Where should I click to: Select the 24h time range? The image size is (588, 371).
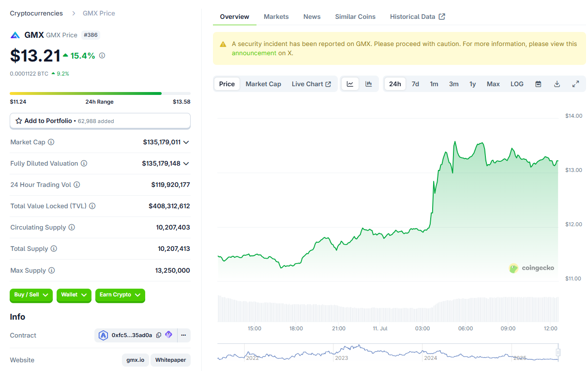395,84
